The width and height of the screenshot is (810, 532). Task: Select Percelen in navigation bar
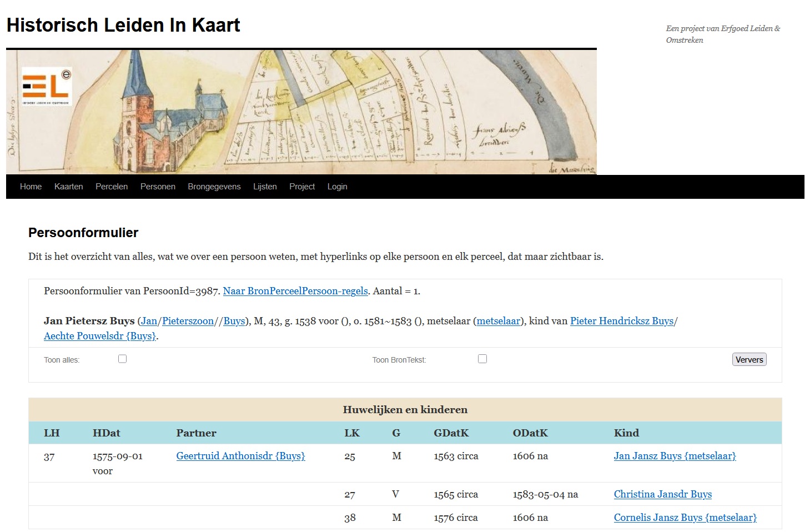[112, 187]
